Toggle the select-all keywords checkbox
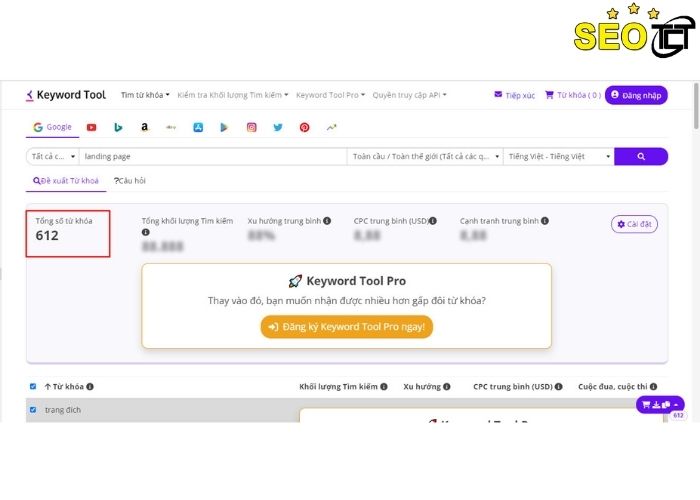The image size is (700, 500). tap(33, 387)
